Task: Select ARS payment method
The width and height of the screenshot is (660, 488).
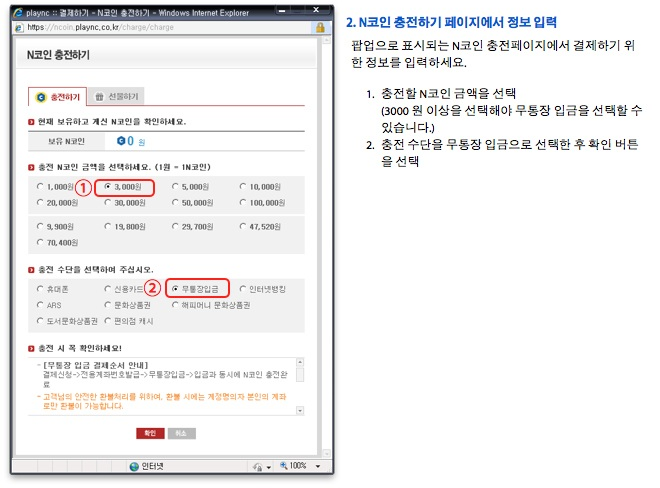Action: pyautogui.click(x=40, y=305)
